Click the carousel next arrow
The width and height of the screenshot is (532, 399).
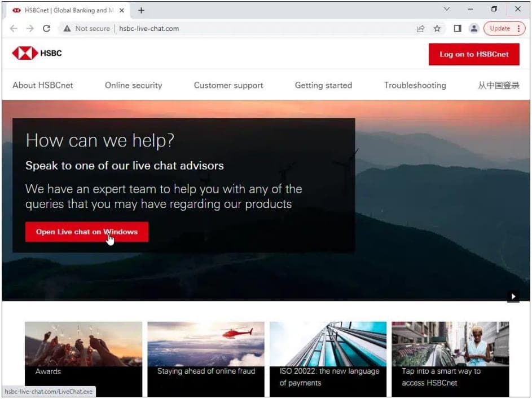[x=513, y=296]
